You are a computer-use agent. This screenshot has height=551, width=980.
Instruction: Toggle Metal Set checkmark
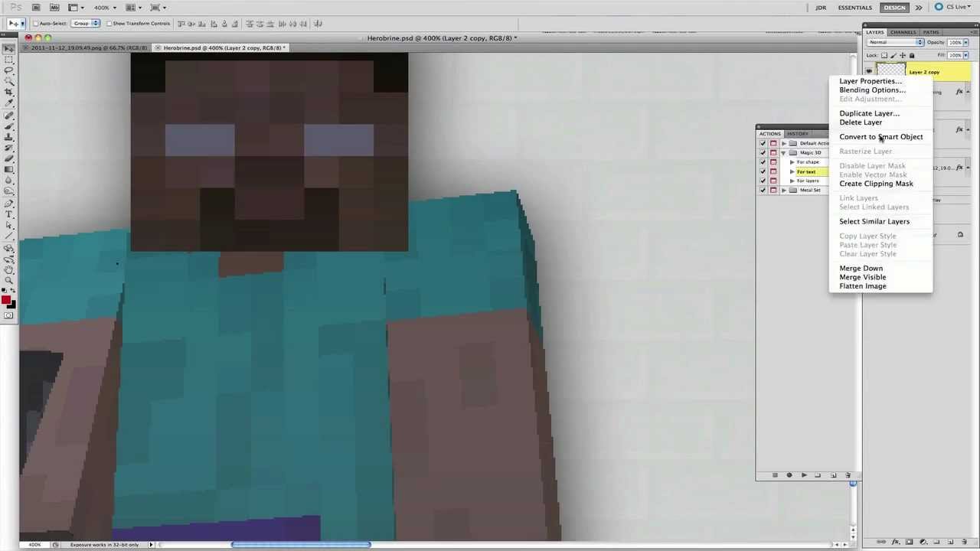(x=763, y=190)
